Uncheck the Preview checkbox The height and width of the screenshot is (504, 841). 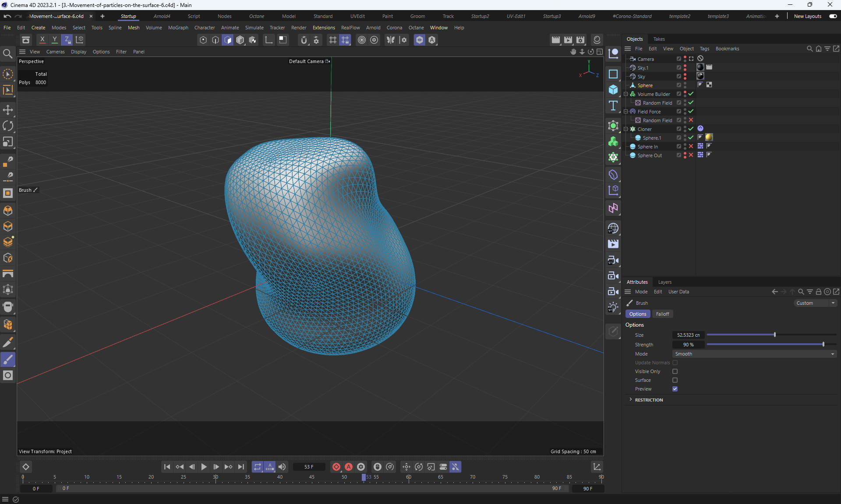pyautogui.click(x=675, y=389)
